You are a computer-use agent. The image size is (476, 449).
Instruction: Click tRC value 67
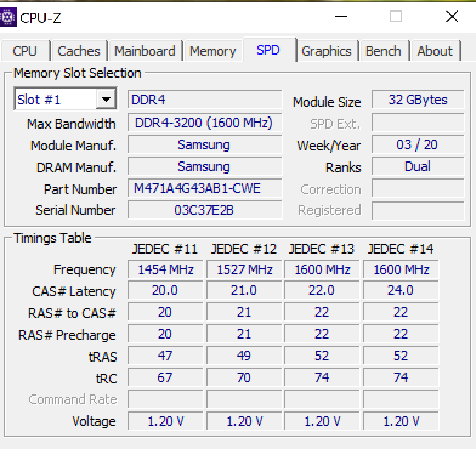165,377
